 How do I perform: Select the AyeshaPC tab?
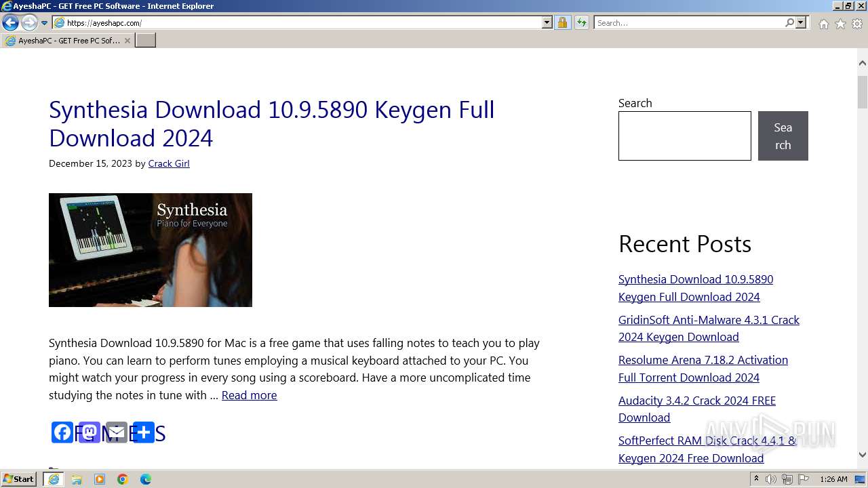tap(66, 41)
